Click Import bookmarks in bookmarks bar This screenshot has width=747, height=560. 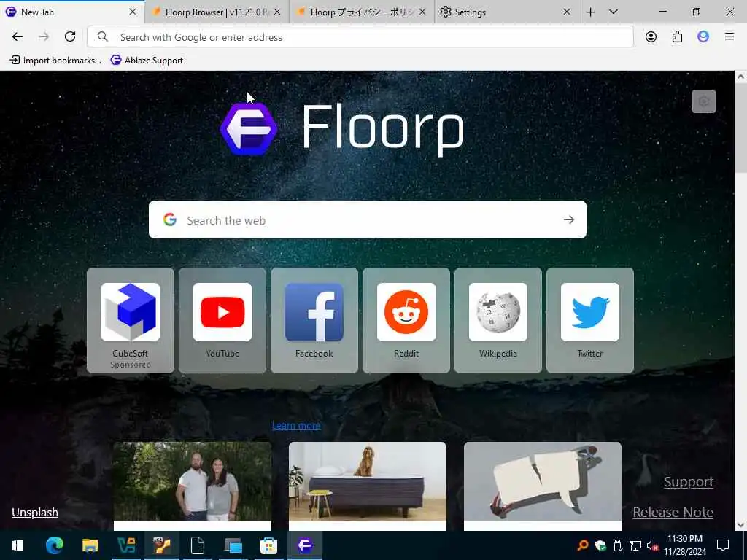[55, 60]
